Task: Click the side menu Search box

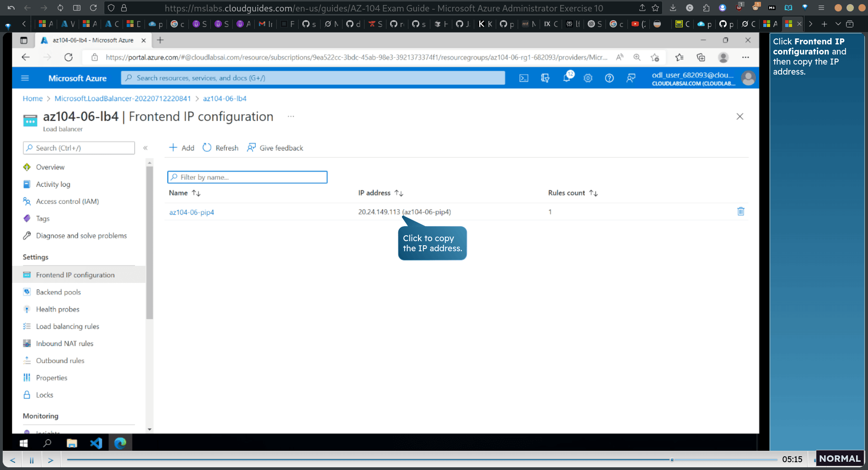Action: [79, 148]
